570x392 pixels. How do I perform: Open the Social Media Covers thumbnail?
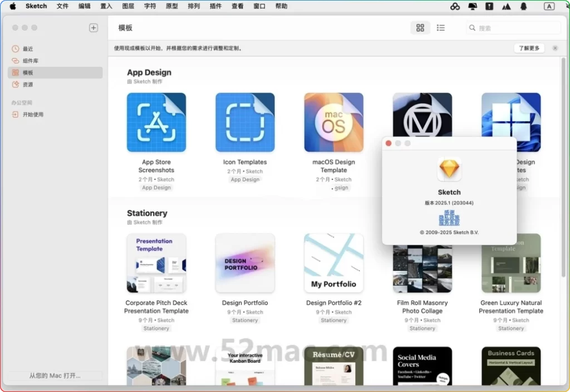coord(422,366)
